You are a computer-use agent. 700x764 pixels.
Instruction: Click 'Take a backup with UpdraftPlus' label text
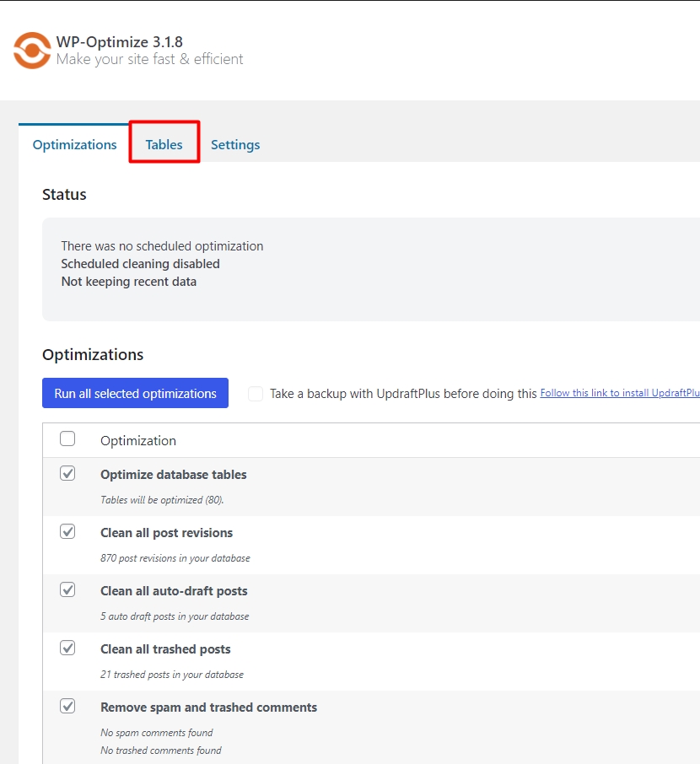coord(404,394)
